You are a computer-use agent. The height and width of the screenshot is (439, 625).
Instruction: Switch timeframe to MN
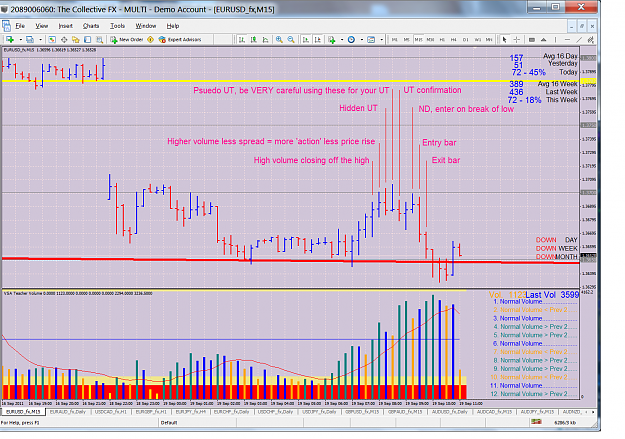click(489, 39)
